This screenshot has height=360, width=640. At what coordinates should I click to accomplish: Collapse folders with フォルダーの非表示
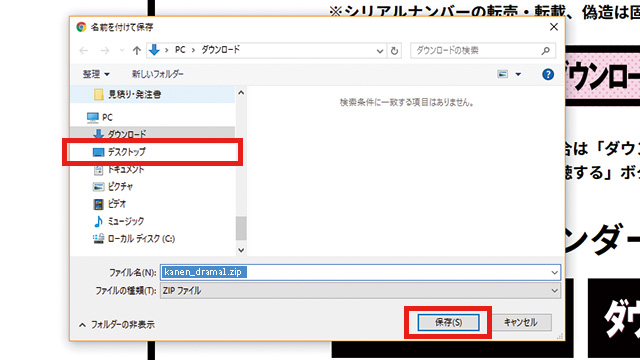tap(117, 325)
